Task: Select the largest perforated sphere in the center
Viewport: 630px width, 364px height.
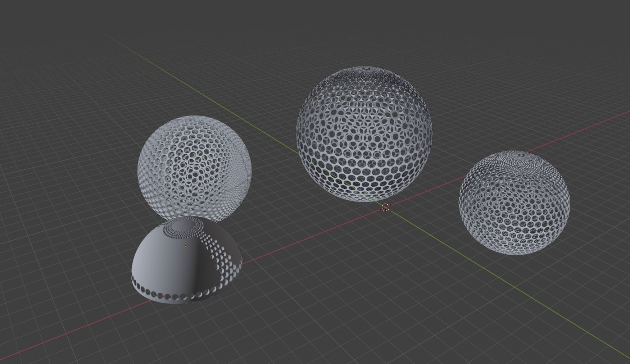Action: tap(364, 134)
